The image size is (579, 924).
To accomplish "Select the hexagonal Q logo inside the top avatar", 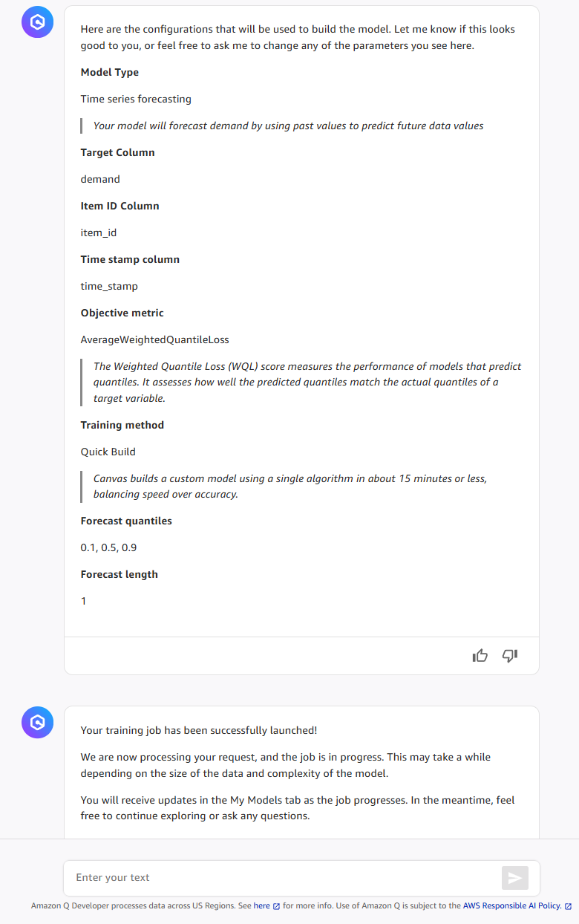I will coord(37,22).
